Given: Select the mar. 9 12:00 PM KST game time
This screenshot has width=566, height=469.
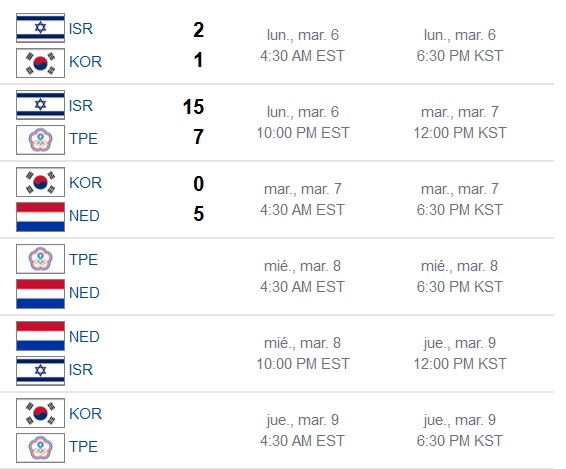Looking at the screenshot, I should [460, 353].
